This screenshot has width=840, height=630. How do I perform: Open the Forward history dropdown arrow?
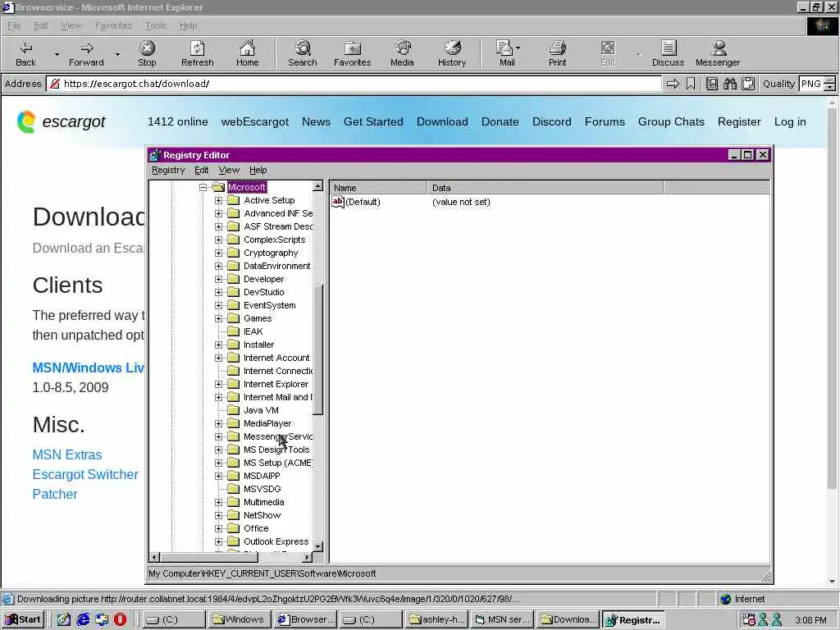point(117,54)
